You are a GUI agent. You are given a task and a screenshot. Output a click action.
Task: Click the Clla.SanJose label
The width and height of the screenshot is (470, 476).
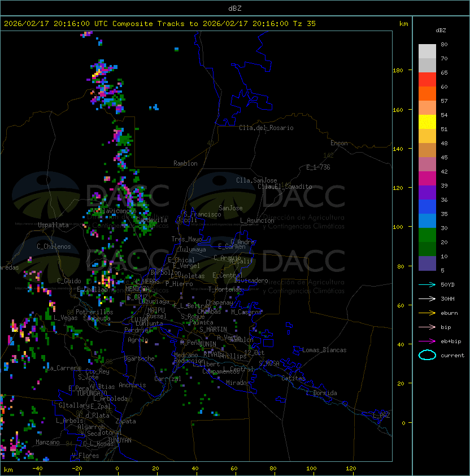pos(256,180)
